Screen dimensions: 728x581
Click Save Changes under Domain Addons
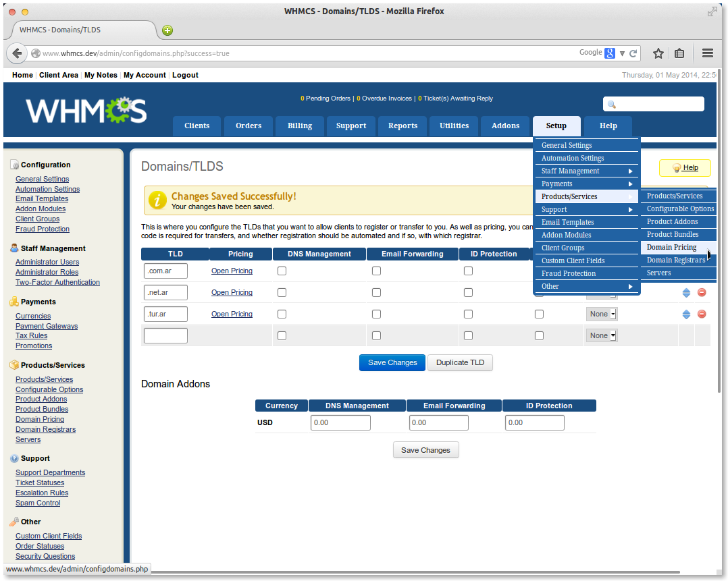[425, 450]
